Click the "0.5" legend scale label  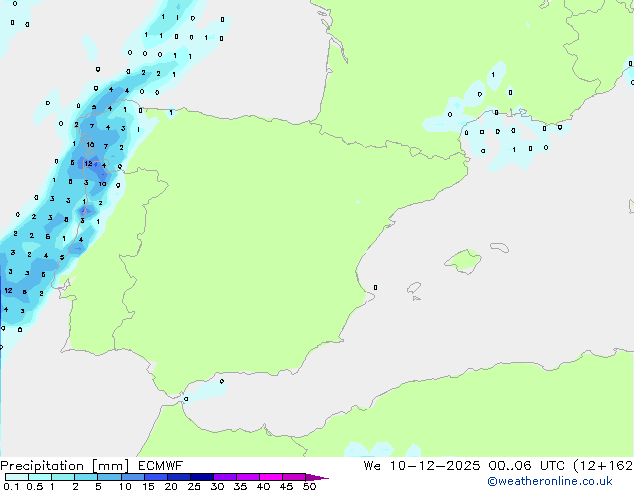(x=34, y=486)
